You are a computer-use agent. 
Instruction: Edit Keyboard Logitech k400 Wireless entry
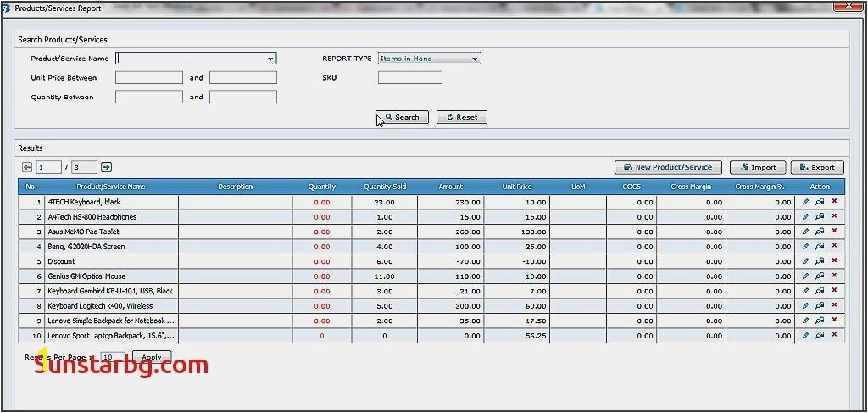click(805, 305)
